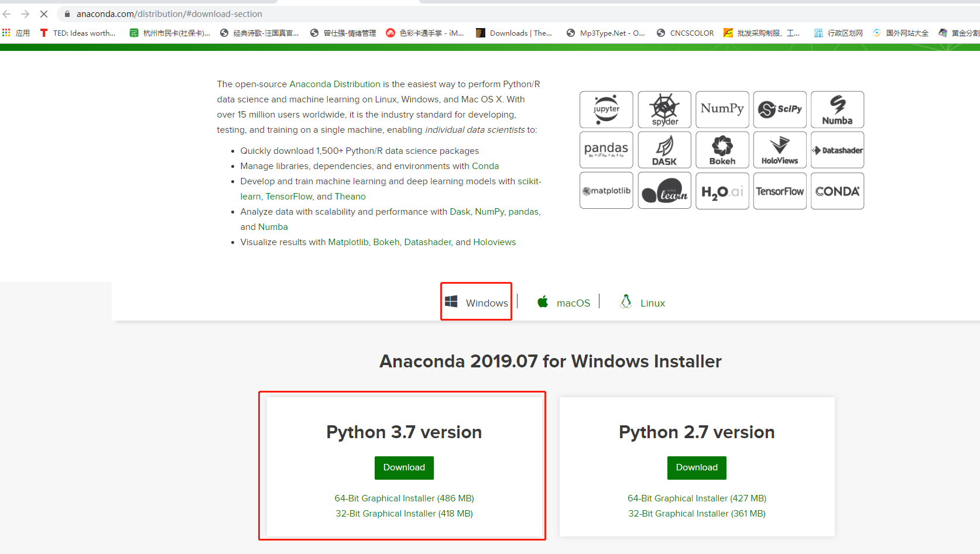Screen dimensions: 980x554
Task: Click the Spyder logo tile
Action: pyautogui.click(x=664, y=109)
